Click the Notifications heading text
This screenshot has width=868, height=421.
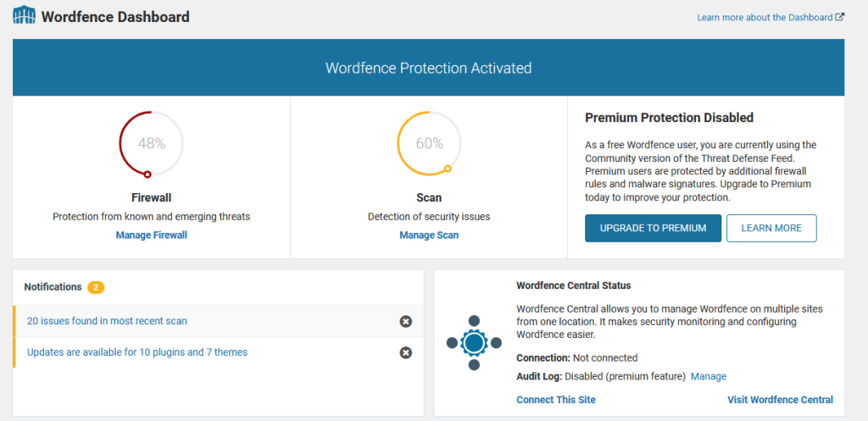click(x=53, y=286)
